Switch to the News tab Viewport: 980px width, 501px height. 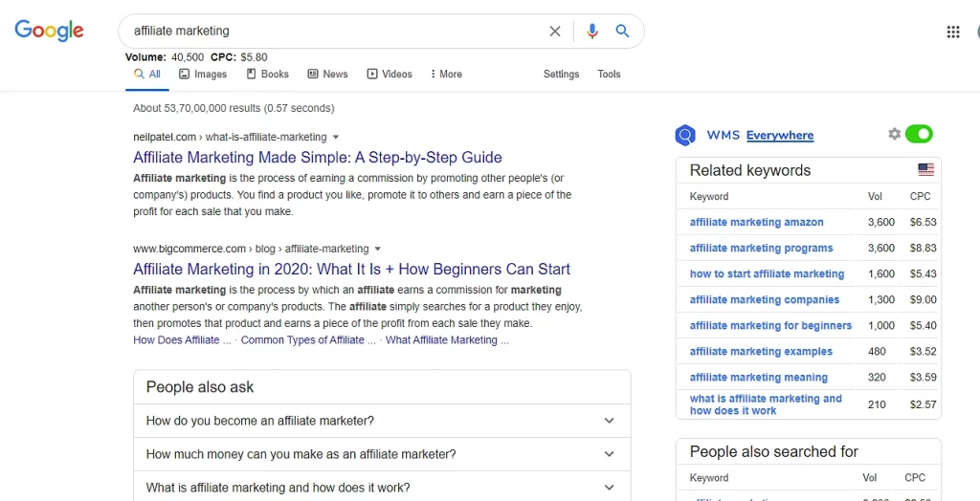point(327,74)
